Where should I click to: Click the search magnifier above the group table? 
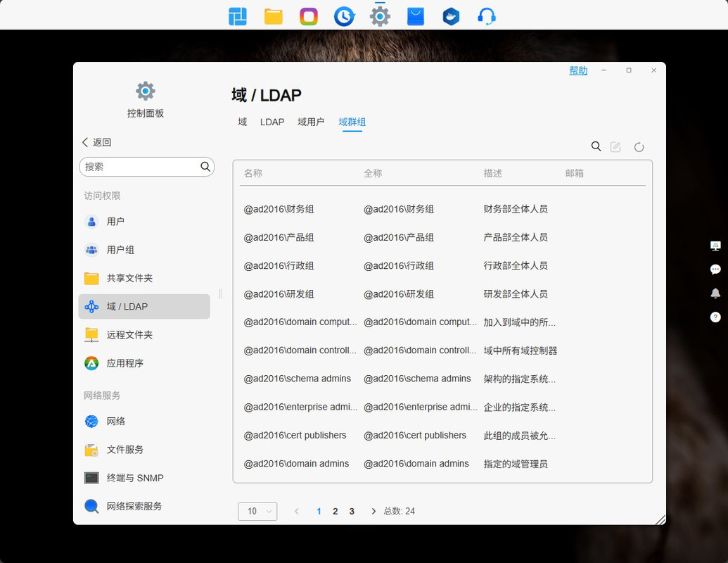click(x=596, y=147)
